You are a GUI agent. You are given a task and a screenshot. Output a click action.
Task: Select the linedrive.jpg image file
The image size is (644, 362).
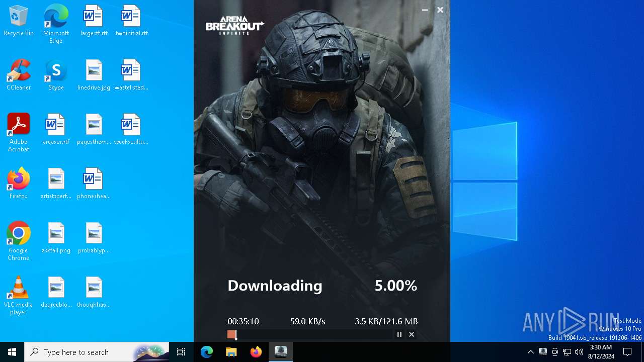tap(94, 75)
